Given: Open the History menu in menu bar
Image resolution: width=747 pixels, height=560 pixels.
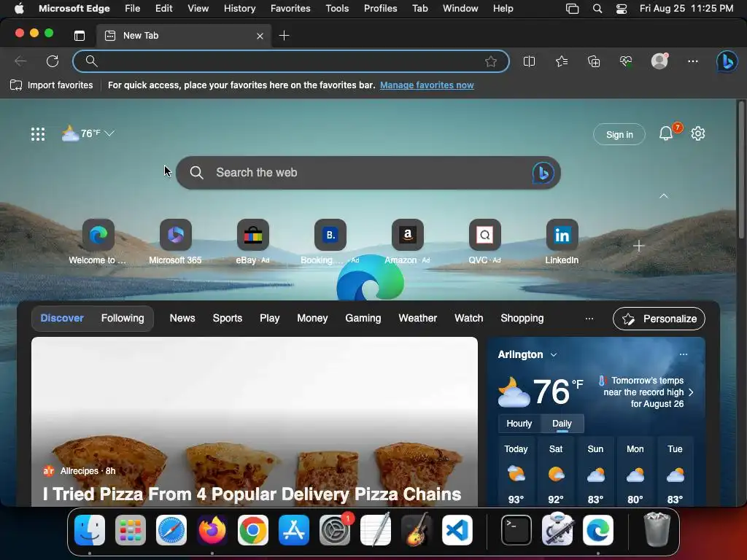Looking at the screenshot, I should pos(239,9).
